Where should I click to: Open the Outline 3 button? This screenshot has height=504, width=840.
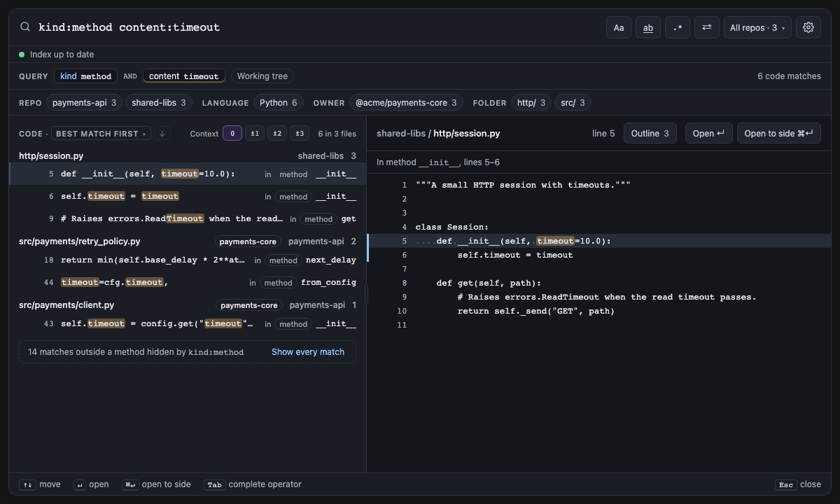650,134
